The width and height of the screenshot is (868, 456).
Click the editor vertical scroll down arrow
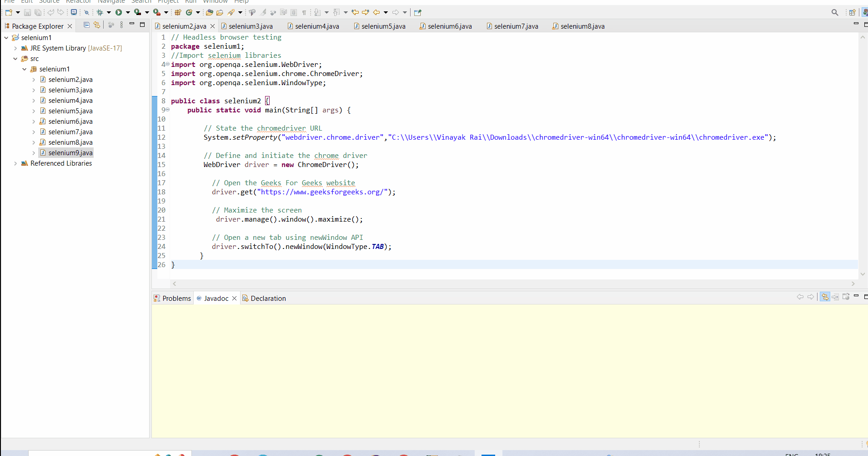click(863, 274)
